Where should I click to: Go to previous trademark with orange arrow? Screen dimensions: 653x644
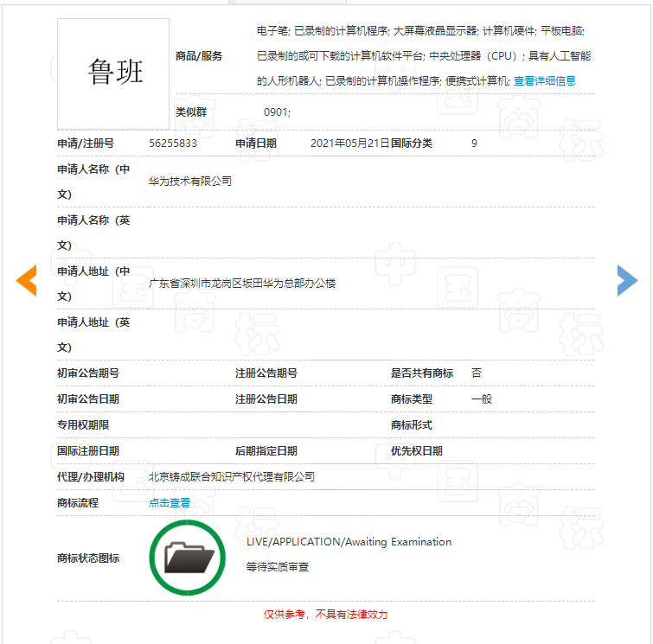[x=27, y=281]
